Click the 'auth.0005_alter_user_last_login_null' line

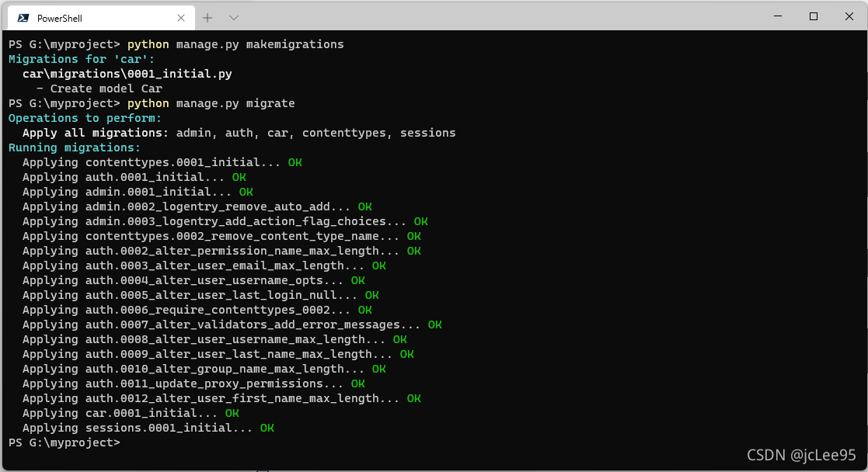[200, 295]
